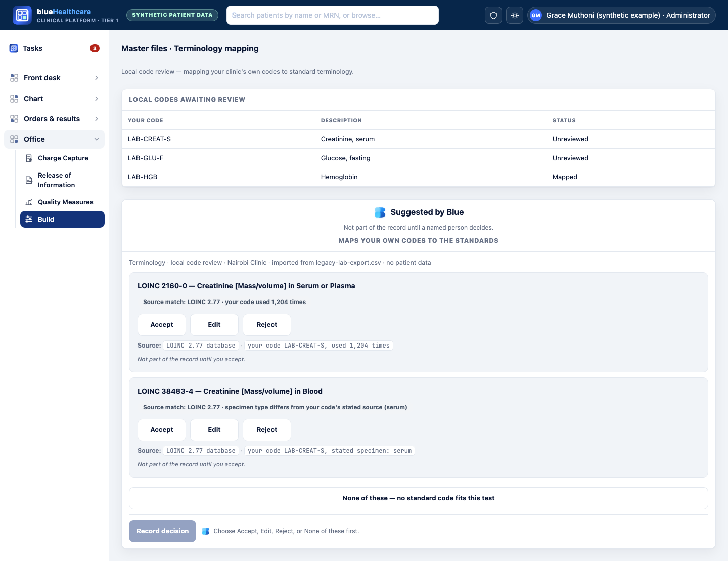The height and width of the screenshot is (561, 728).
Task: Open the shield privacy icon in header
Action: coord(494,15)
